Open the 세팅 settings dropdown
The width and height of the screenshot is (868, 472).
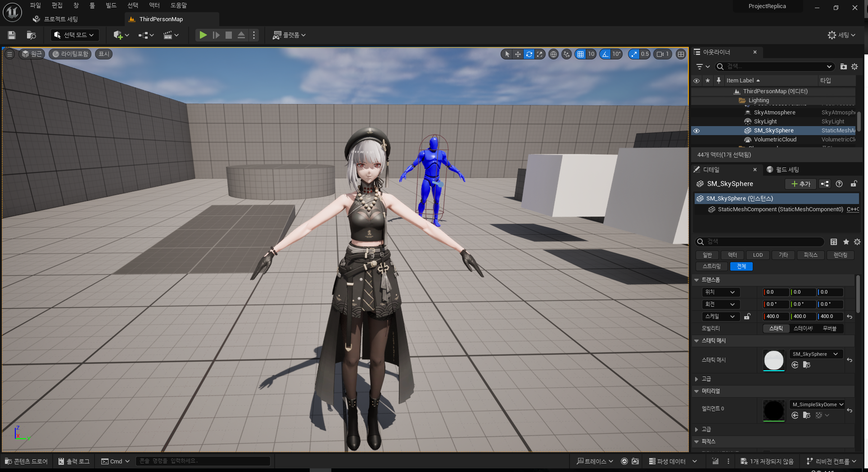click(841, 35)
